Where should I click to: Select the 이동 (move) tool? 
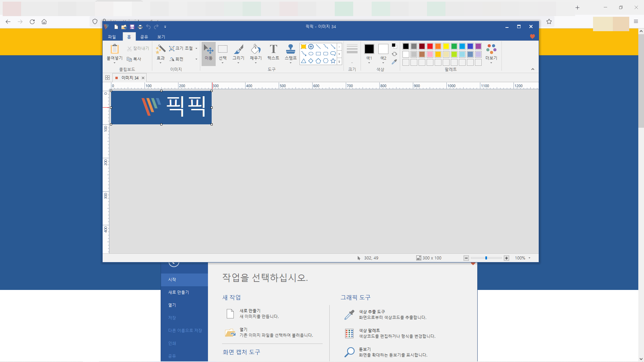pyautogui.click(x=208, y=52)
